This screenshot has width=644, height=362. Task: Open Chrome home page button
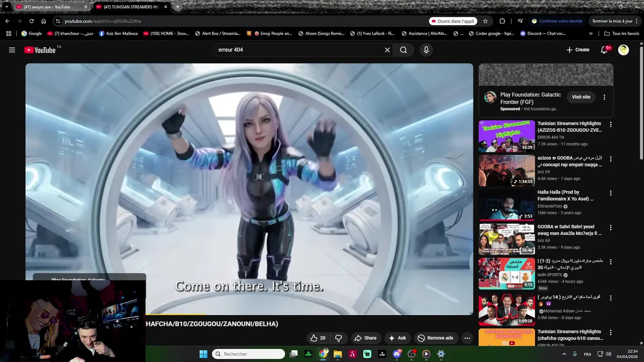pos(43,21)
